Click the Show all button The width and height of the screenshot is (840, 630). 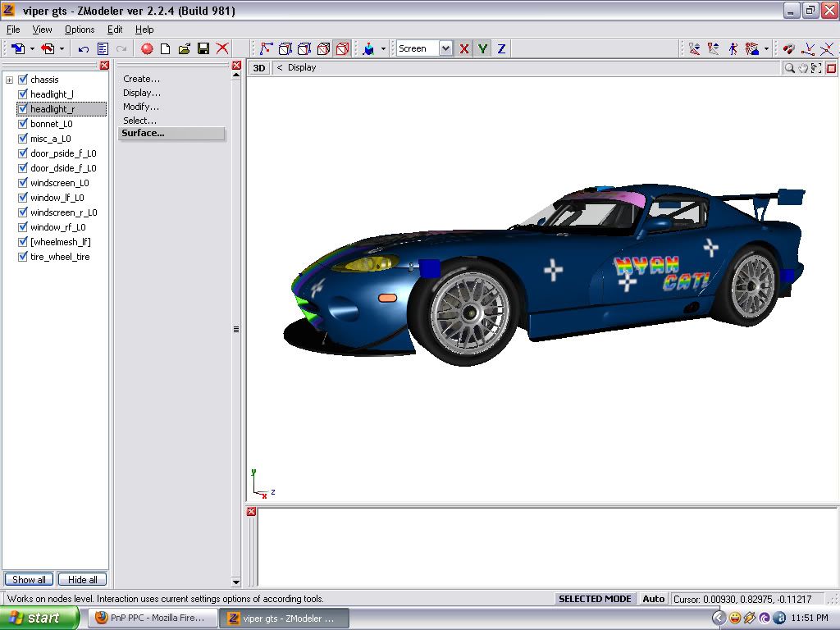(29, 580)
